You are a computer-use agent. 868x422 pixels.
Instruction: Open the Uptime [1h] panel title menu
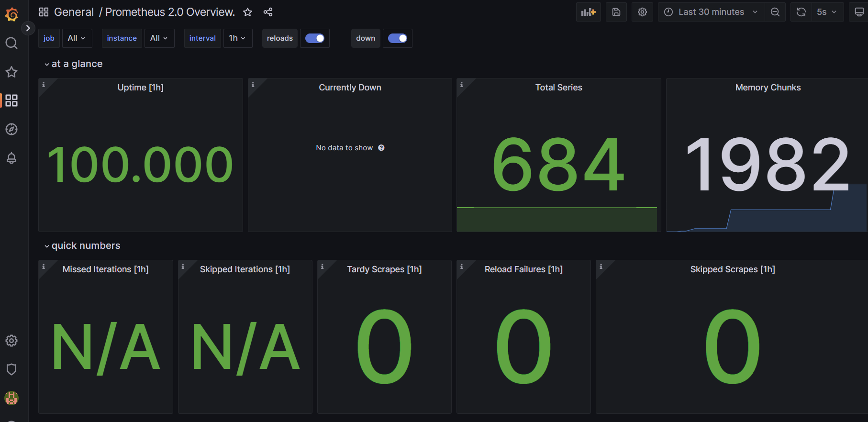141,88
